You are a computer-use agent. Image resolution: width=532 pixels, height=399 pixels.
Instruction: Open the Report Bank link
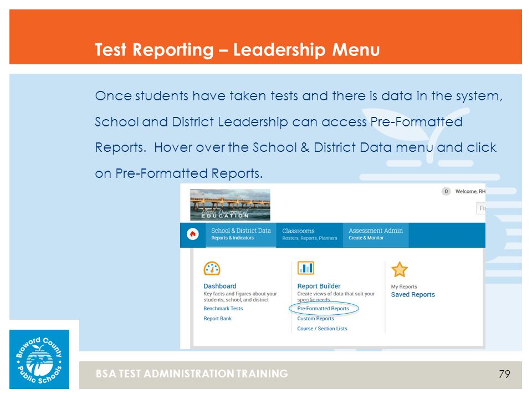tap(217, 319)
